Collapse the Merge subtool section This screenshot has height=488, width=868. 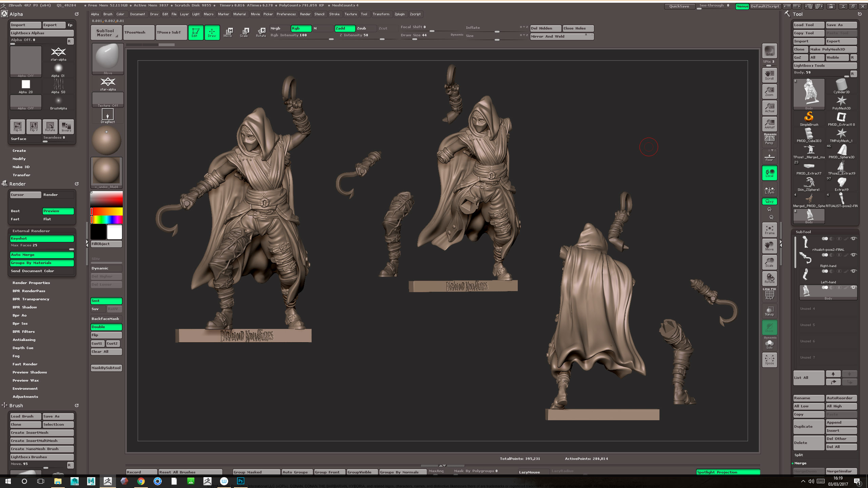point(800,463)
